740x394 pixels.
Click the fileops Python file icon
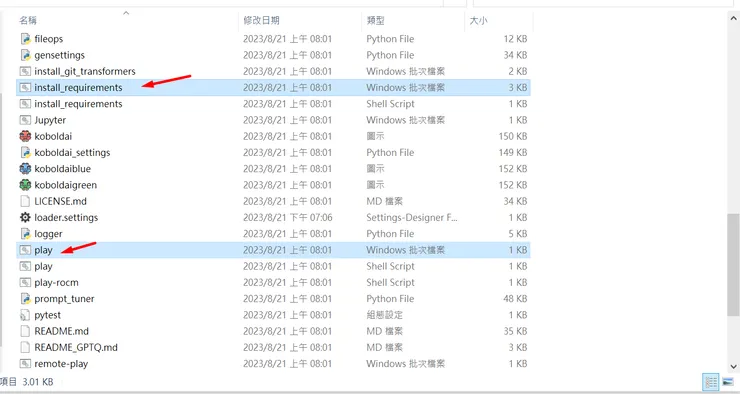[x=25, y=39]
